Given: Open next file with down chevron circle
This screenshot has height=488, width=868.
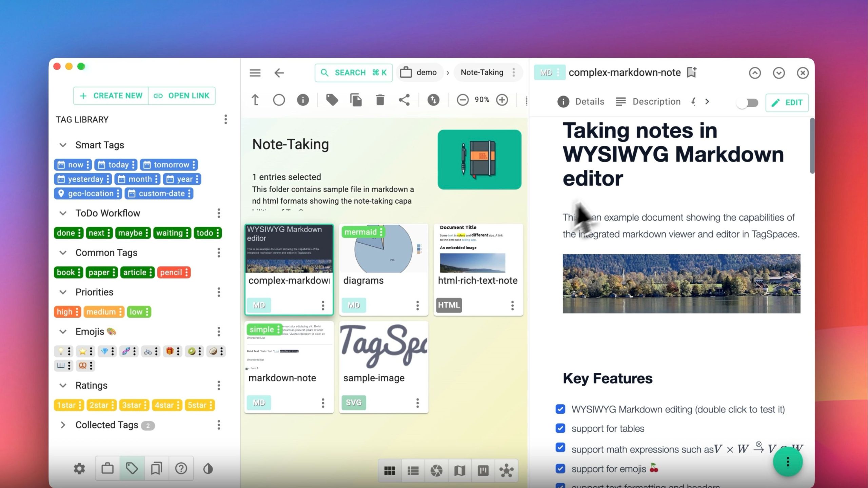Looking at the screenshot, I should coord(779,73).
